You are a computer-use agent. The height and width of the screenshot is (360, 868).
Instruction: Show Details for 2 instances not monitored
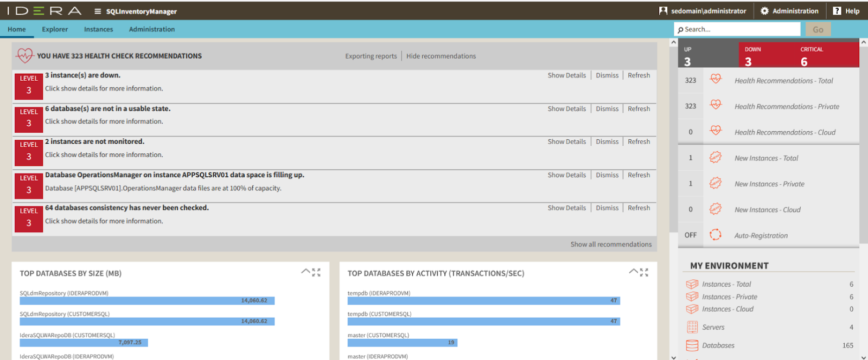[566, 142]
